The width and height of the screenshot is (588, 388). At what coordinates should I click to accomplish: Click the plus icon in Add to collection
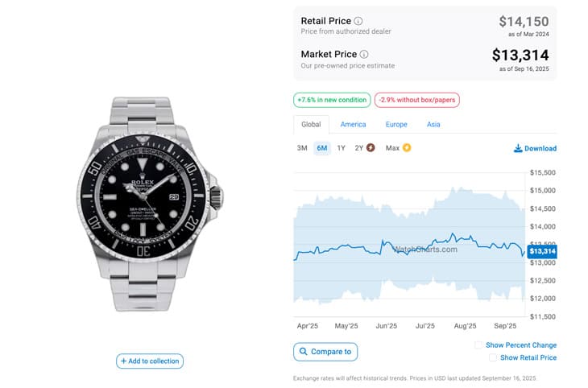pyautogui.click(x=124, y=361)
